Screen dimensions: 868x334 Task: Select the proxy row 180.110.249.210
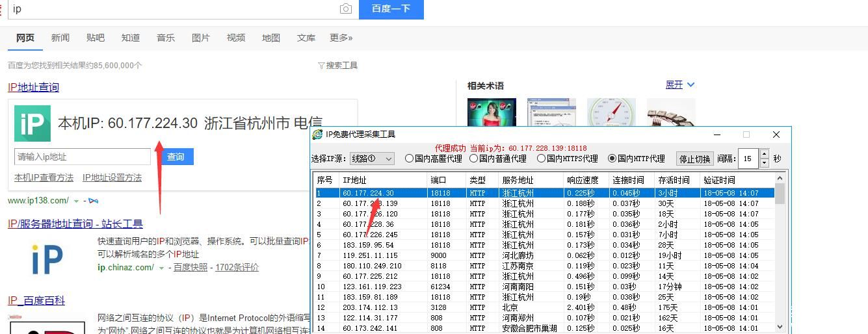coord(545,266)
